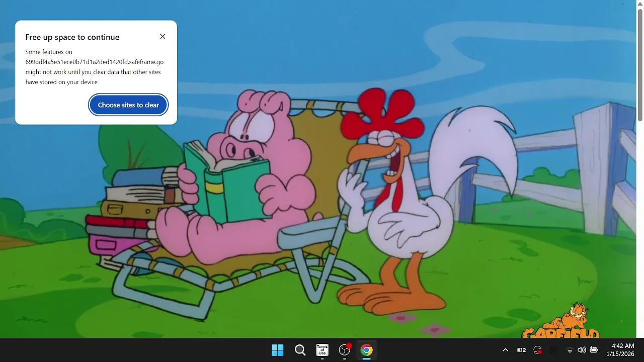Switch to Google Chrome on the taskbar
The image size is (644, 362).
367,350
